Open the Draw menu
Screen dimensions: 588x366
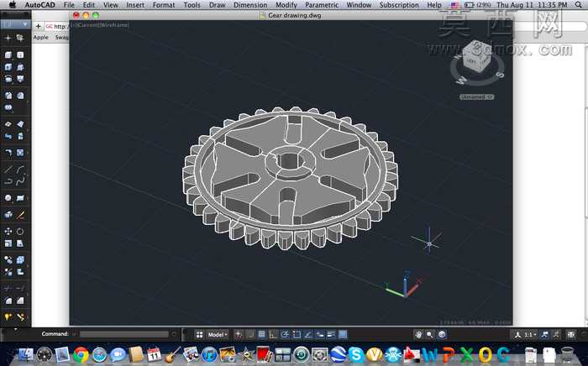tap(217, 5)
